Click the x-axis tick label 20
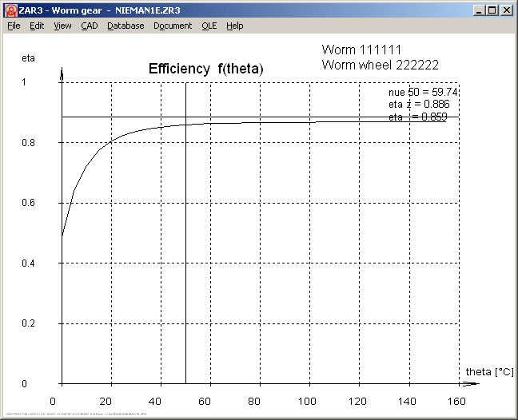 [106, 401]
